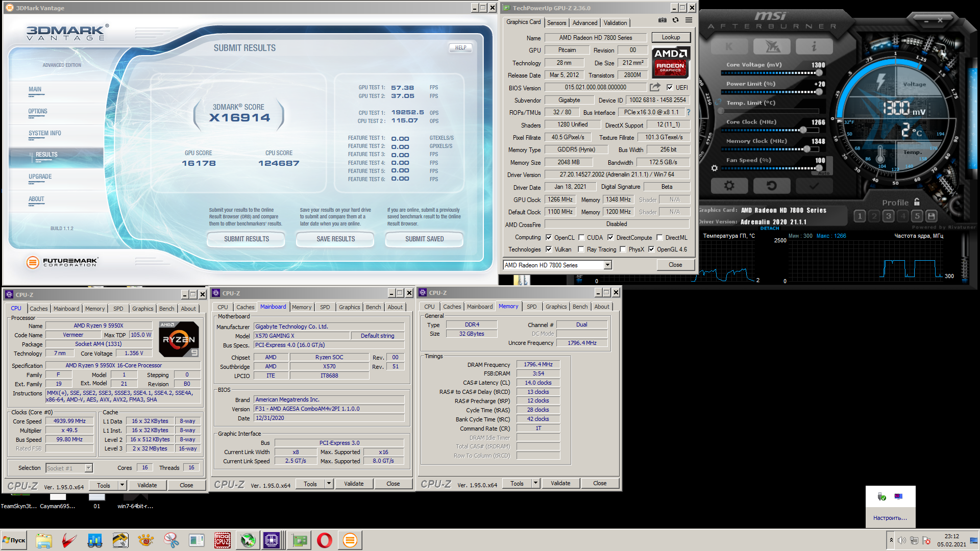Screen dimensions: 980x551
Task: Click 3DMark HELP button
Action: (x=460, y=47)
